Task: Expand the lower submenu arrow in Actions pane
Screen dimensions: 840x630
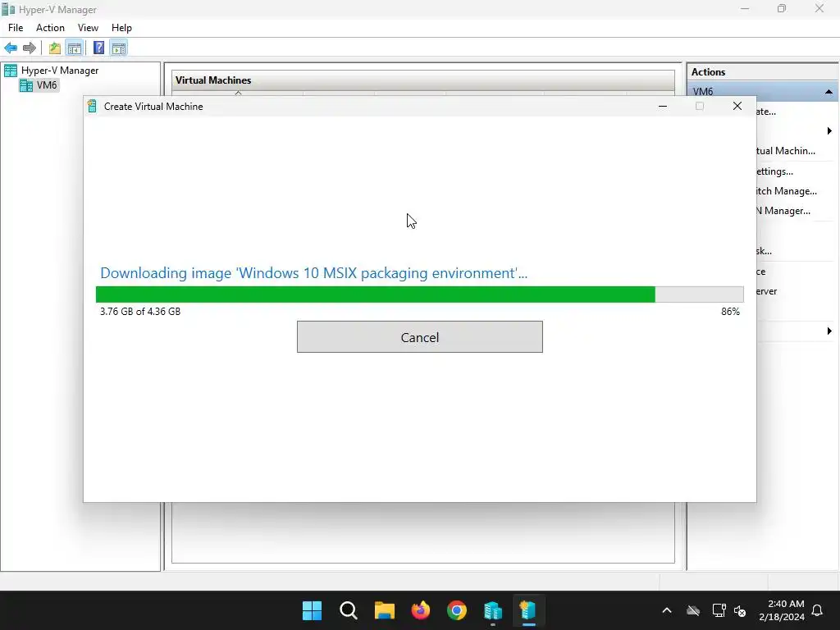Action: coord(829,331)
